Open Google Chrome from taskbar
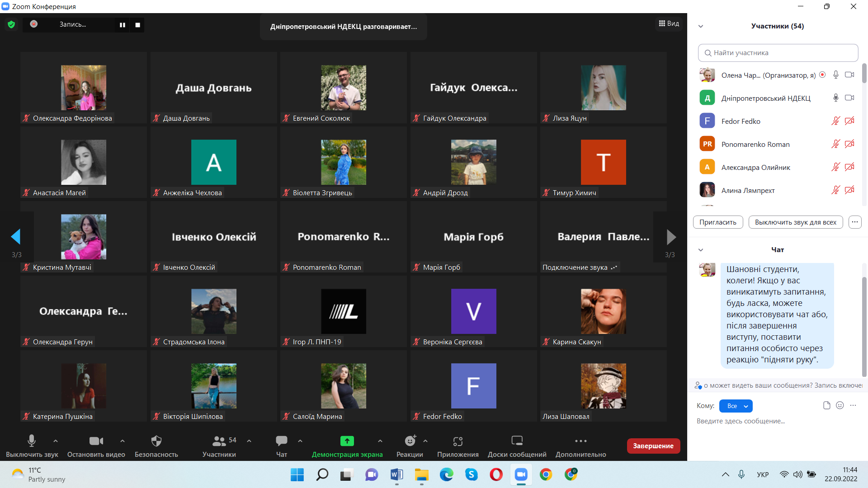Image resolution: width=868 pixels, height=488 pixels. [x=546, y=474]
